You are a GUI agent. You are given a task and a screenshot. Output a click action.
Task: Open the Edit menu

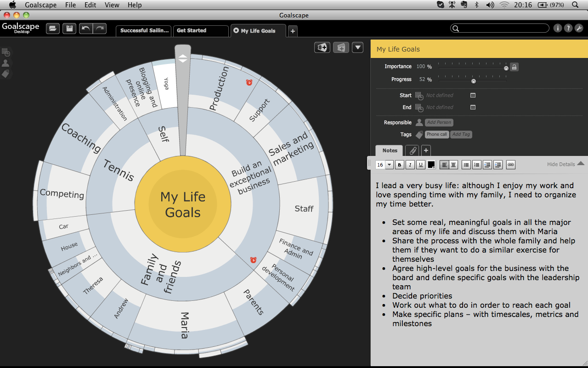coord(90,5)
